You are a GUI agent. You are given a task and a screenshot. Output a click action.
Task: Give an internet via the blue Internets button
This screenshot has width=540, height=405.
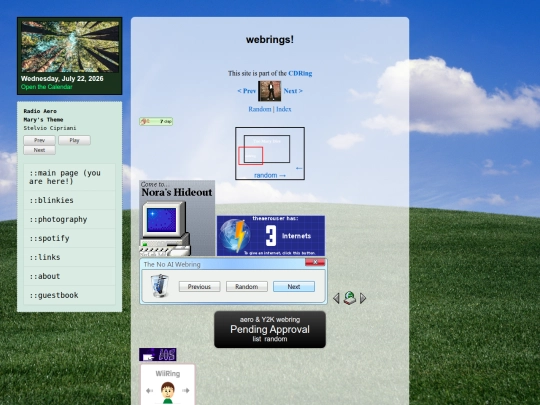(x=271, y=236)
